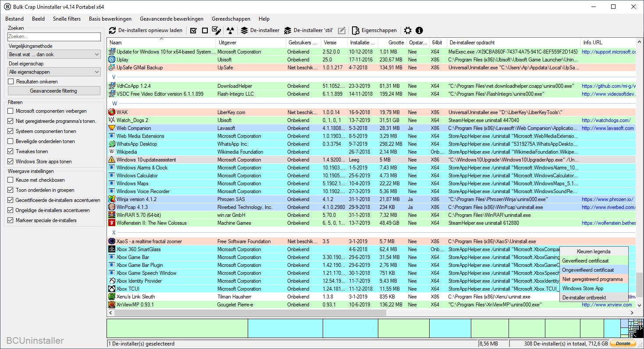
Task: Click the WinRAR 5.70 program icon
Action: tap(112, 215)
